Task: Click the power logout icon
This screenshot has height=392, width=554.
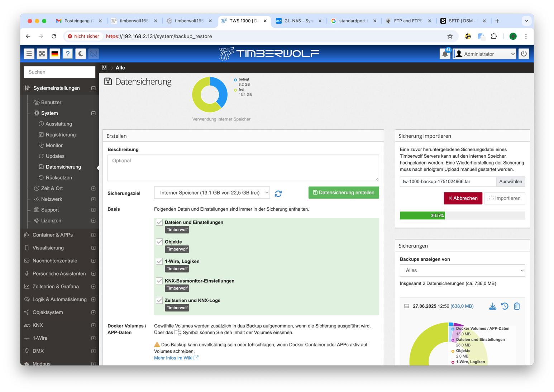Action: [x=524, y=54]
